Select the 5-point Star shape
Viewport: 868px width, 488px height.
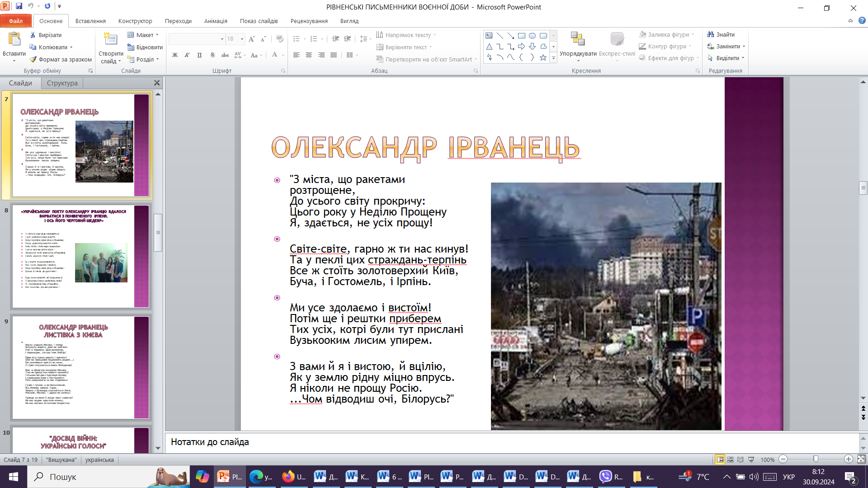click(x=543, y=57)
